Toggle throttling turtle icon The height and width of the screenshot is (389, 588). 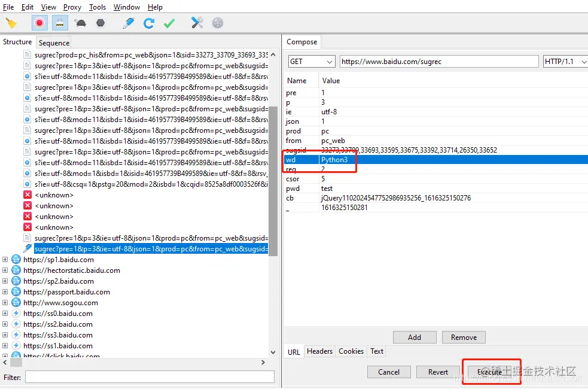(80, 23)
